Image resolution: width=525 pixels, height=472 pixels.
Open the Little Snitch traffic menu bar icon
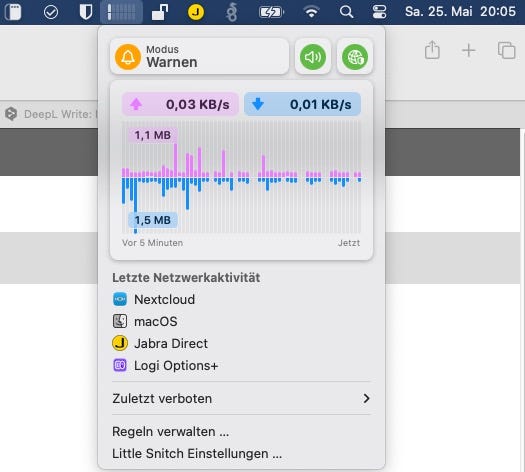(121, 12)
